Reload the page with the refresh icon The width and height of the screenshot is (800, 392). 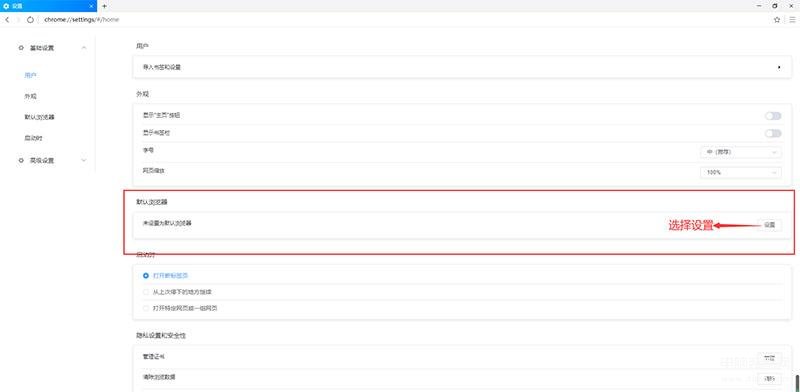(30, 19)
